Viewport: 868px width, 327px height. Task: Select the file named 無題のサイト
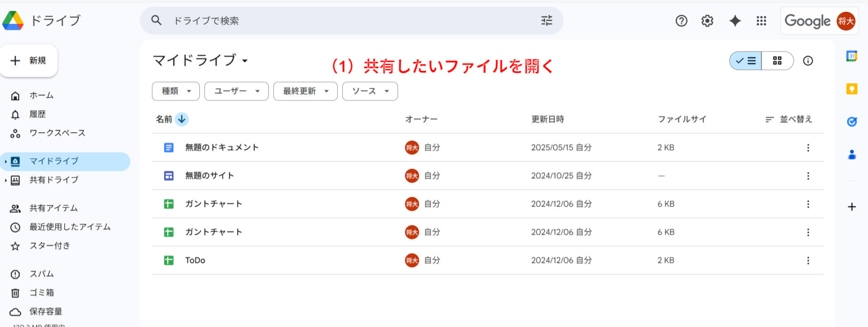[x=209, y=175]
